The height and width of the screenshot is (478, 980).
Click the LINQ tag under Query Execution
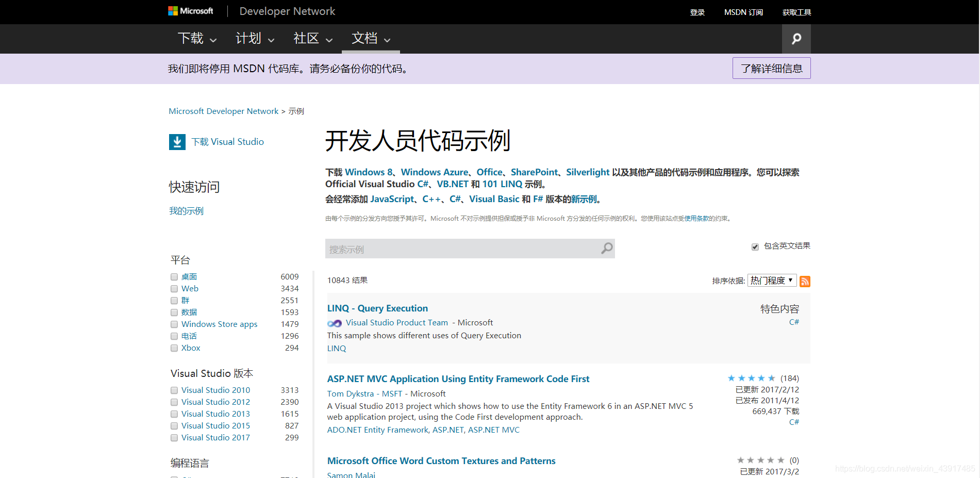pyautogui.click(x=337, y=349)
